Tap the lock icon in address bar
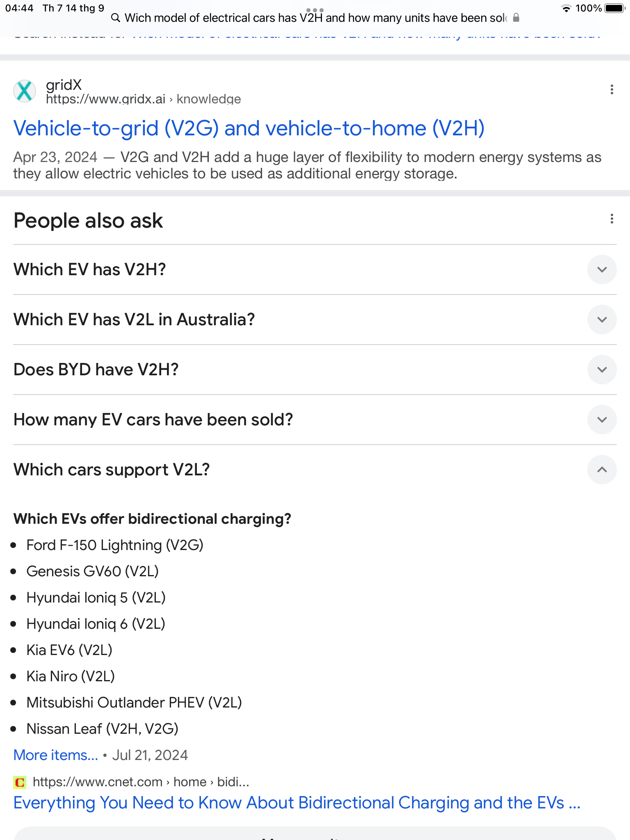 tap(516, 18)
